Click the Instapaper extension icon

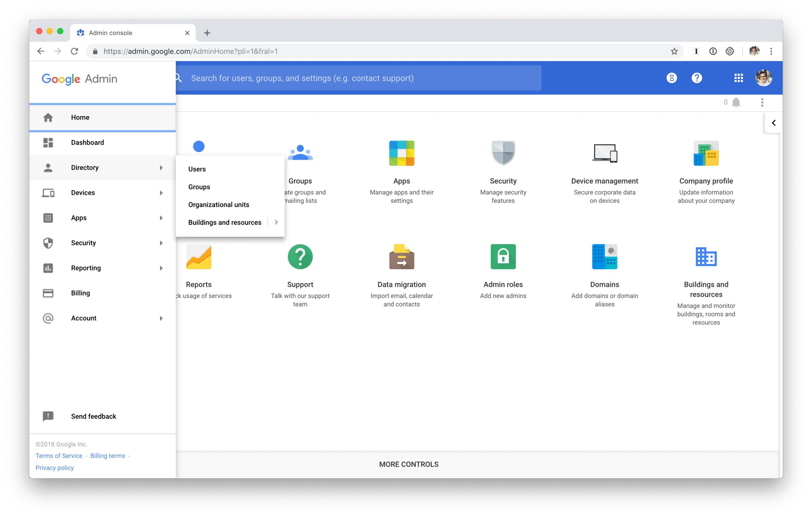click(696, 51)
